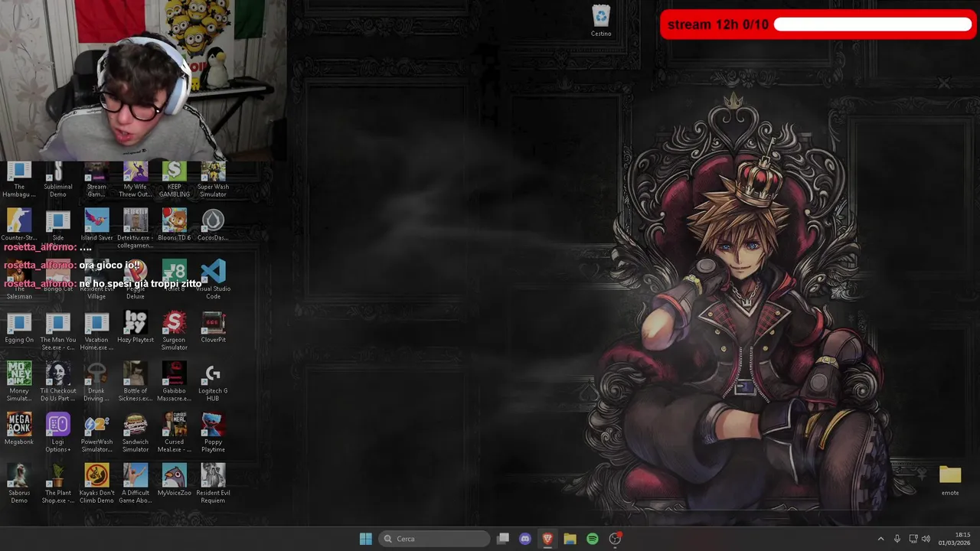This screenshot has height=551, width=980.
Task: Open the Cestino recycle bin icon
Action: (601, 21)
